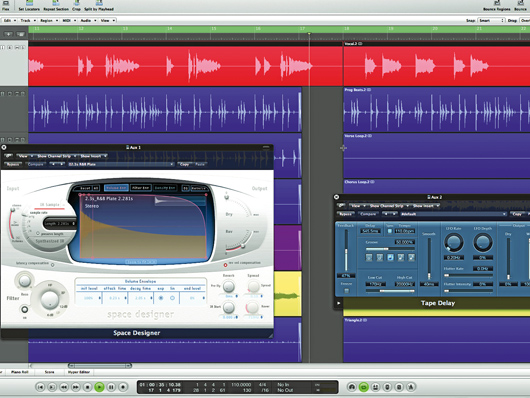Click the Record button in the transport

pos(123,387)
